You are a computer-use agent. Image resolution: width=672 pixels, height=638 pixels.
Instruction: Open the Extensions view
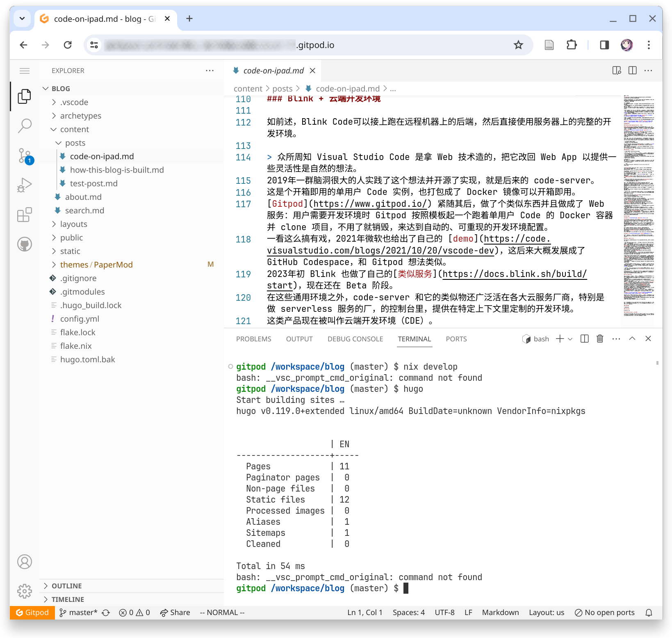coord(25,215)
